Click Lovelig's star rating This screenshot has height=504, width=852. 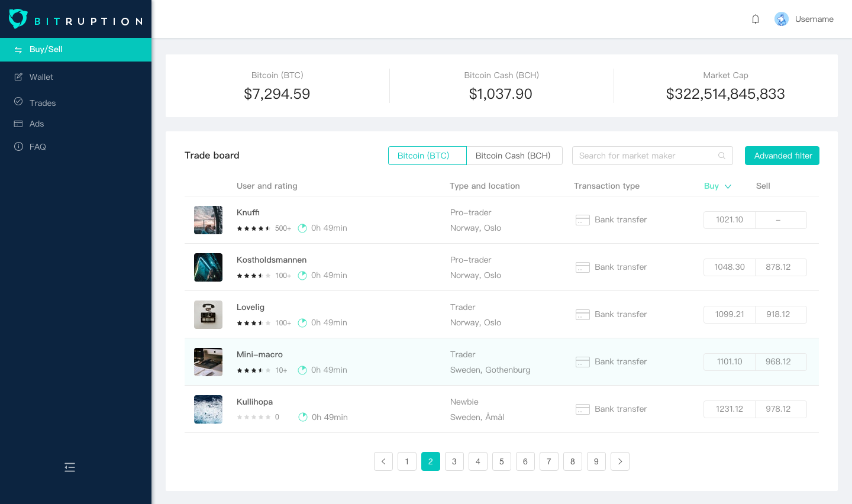[x=254, y=323]
